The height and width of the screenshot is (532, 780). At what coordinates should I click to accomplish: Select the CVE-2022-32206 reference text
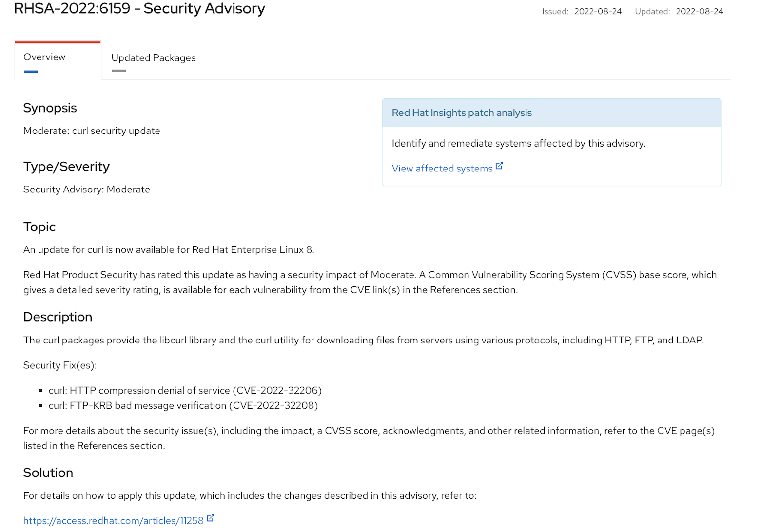pos(277,390)
